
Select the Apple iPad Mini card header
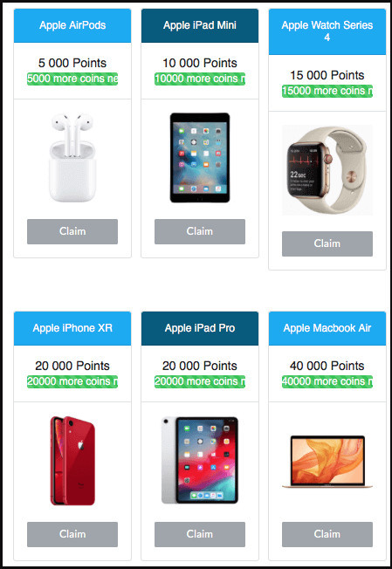pyautogui.click(x=200, y=25)
